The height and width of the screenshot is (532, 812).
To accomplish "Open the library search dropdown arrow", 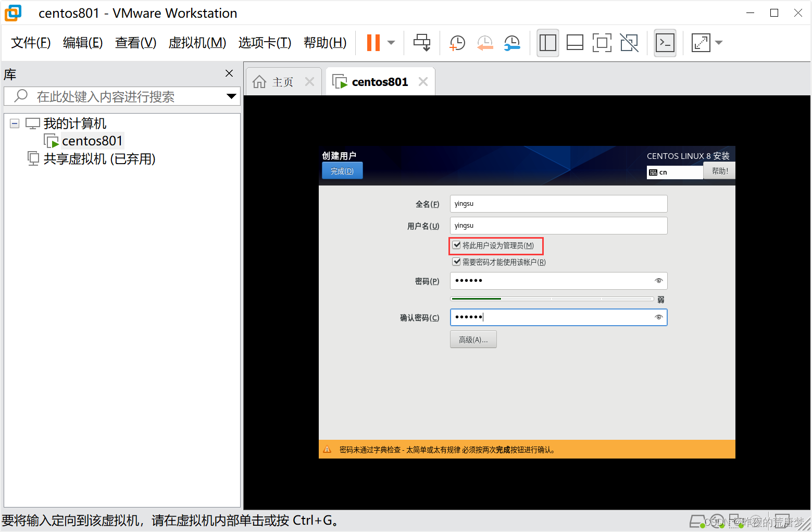I will [x=231, y=96].
